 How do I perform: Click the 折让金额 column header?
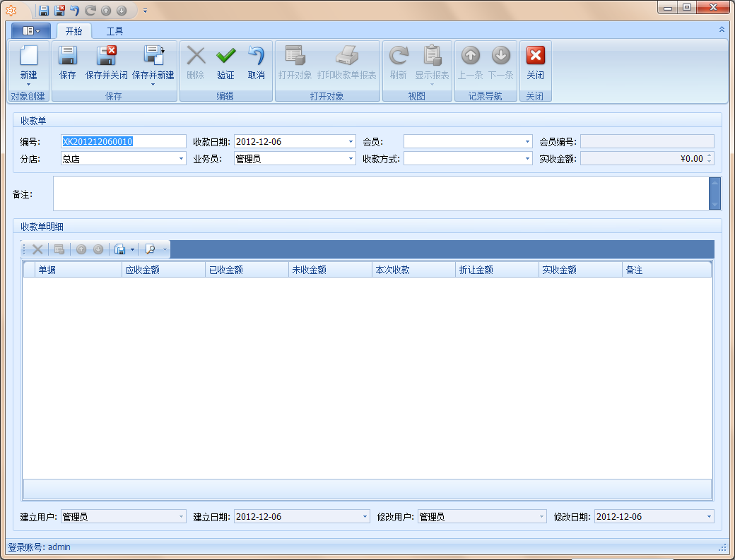point(498,270)
